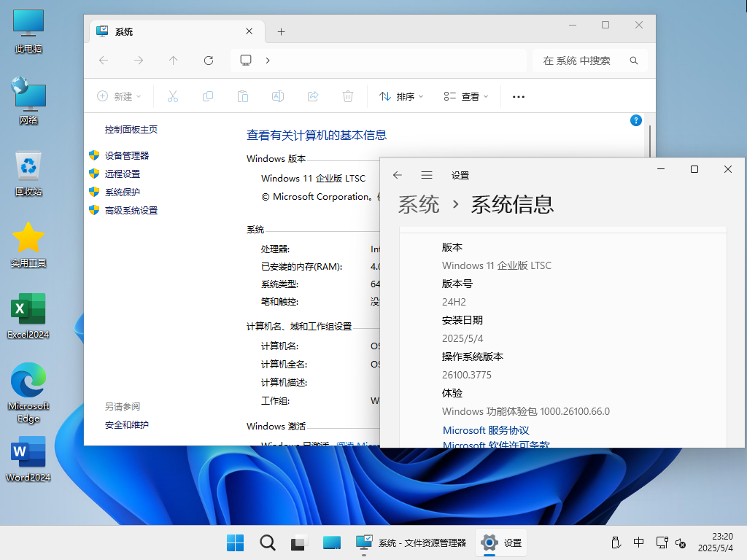Click the search magnifier in Explorer search box

(634, 61)
